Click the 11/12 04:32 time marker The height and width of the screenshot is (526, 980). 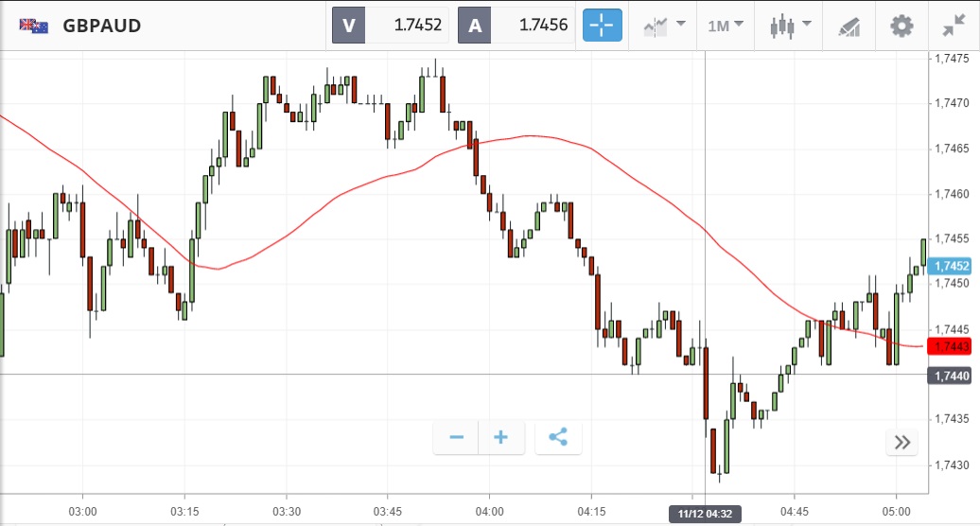tap(705, 515)
